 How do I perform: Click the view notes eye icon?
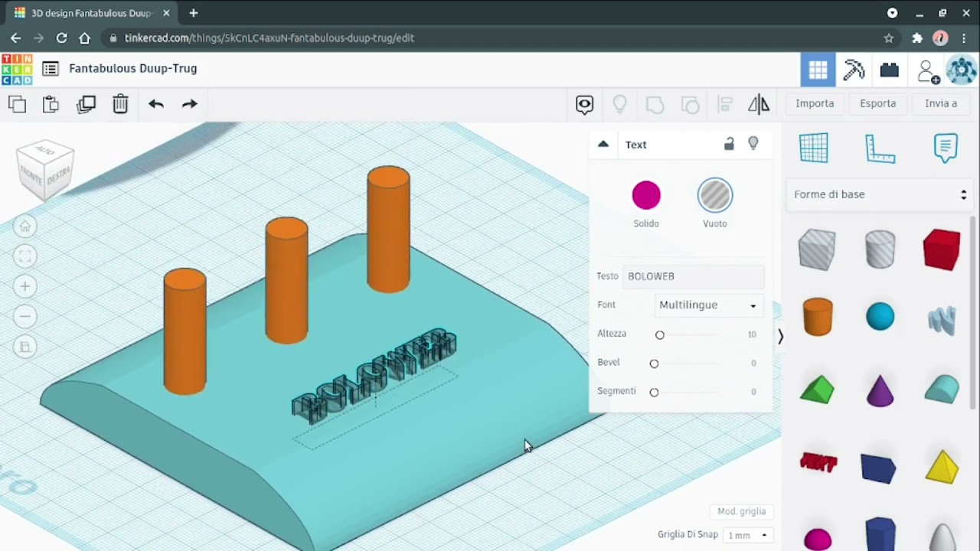[x=585, y=105]
